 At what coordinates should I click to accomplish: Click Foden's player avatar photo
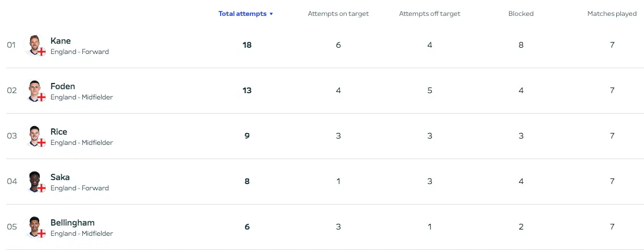[x=35, y=90]
